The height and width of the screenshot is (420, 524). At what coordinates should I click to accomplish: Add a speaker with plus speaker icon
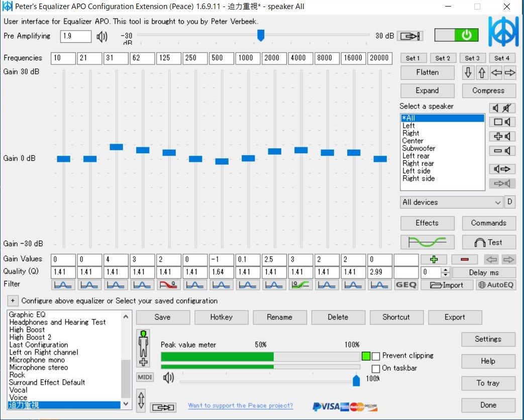[x=502, y=136]
